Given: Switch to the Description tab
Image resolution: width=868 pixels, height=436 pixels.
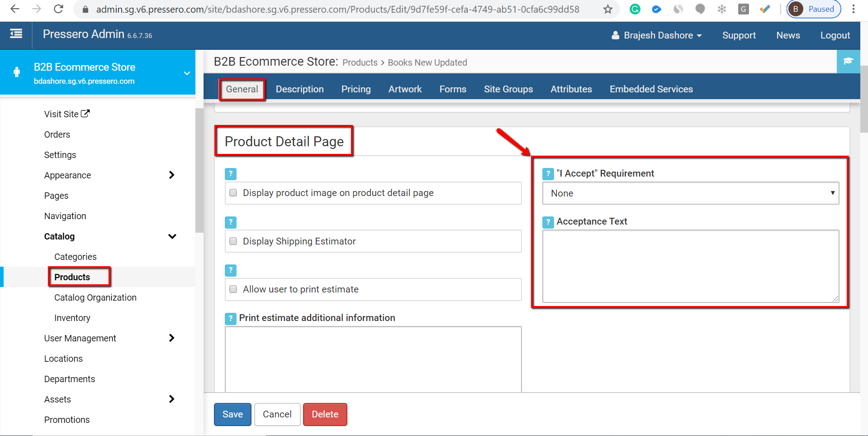Looking at the screenshot, I should point(300,89).
